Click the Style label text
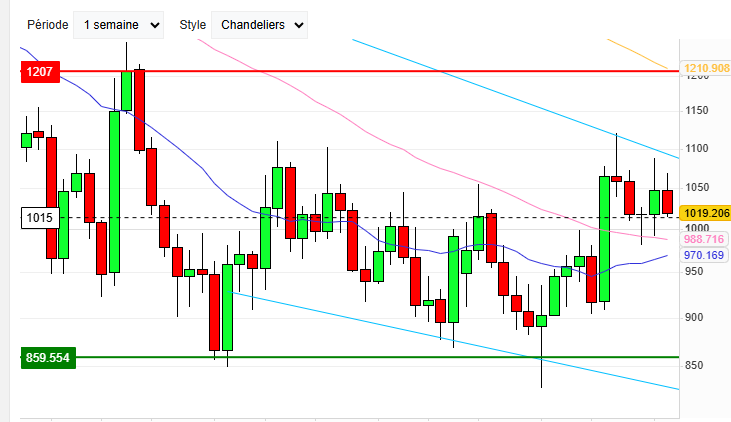Viewport: 731px width, 422px height. (193, 25)
